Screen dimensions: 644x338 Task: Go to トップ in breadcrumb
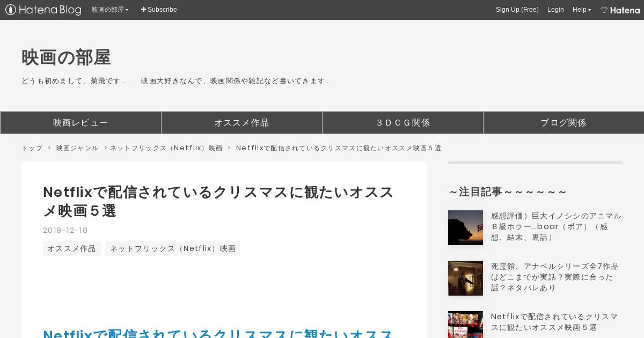click(32, 148)
